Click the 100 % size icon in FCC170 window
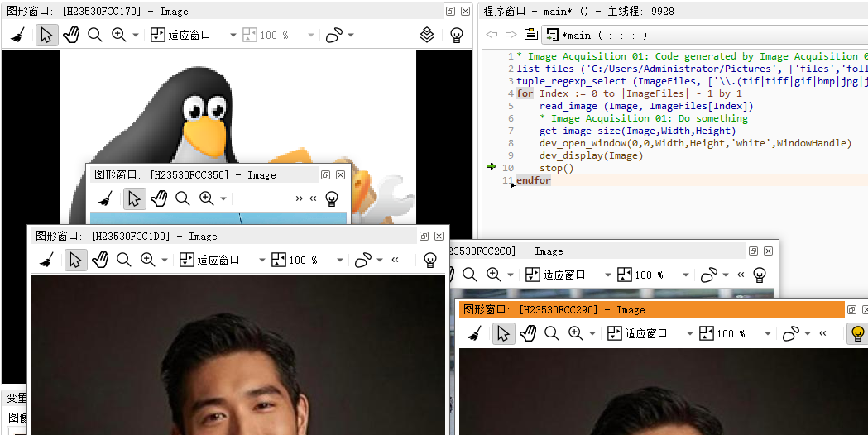 250,35
